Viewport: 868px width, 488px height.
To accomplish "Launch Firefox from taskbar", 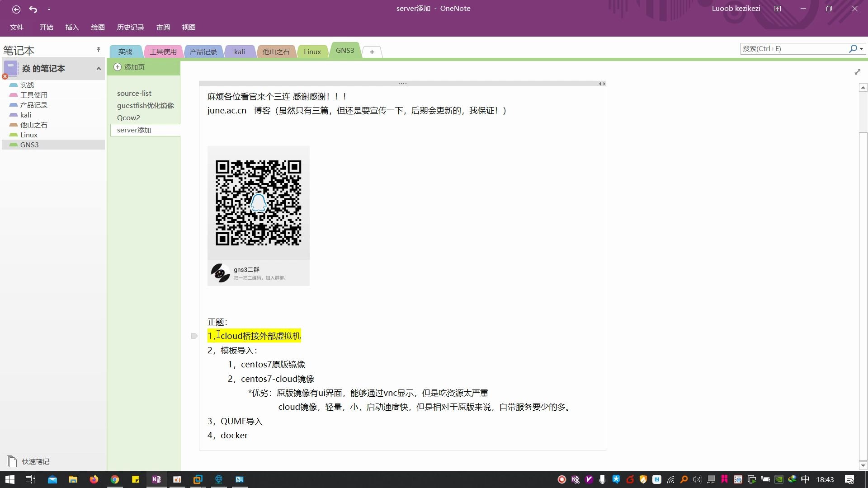I will point(94,479).
